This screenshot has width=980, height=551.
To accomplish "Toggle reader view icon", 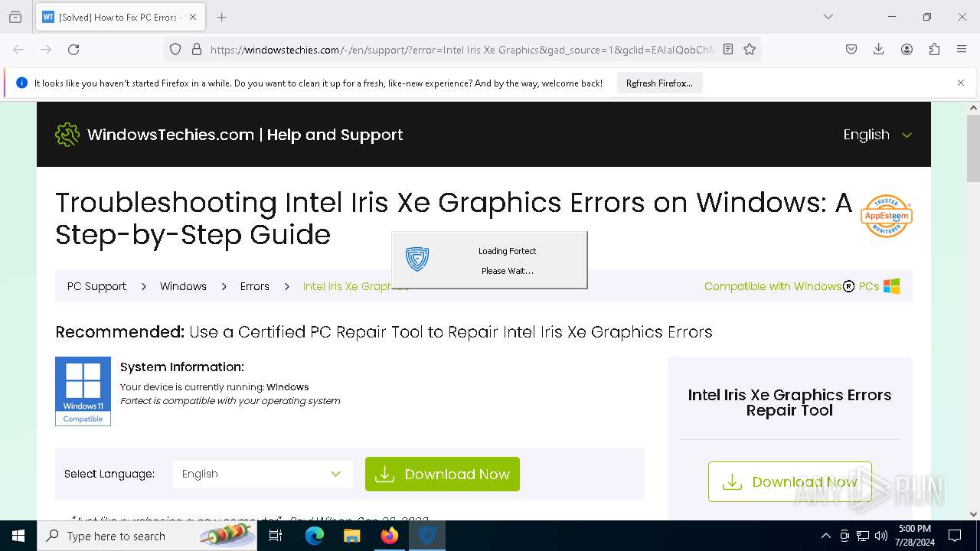I will [x=728, y=49].
